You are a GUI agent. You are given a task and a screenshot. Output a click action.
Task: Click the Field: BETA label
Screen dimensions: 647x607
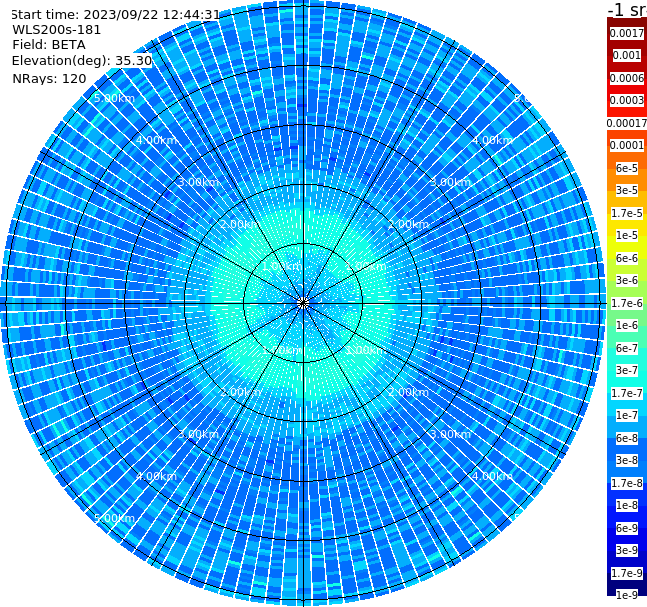click(49, 45)
